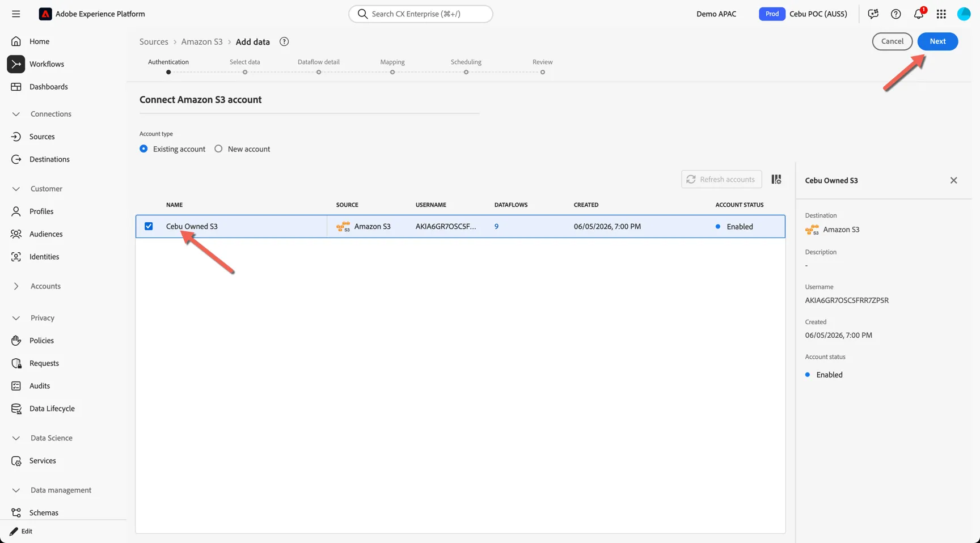The image size is (980, 543).
Task: Open the column settings icon
Action: 776,179
